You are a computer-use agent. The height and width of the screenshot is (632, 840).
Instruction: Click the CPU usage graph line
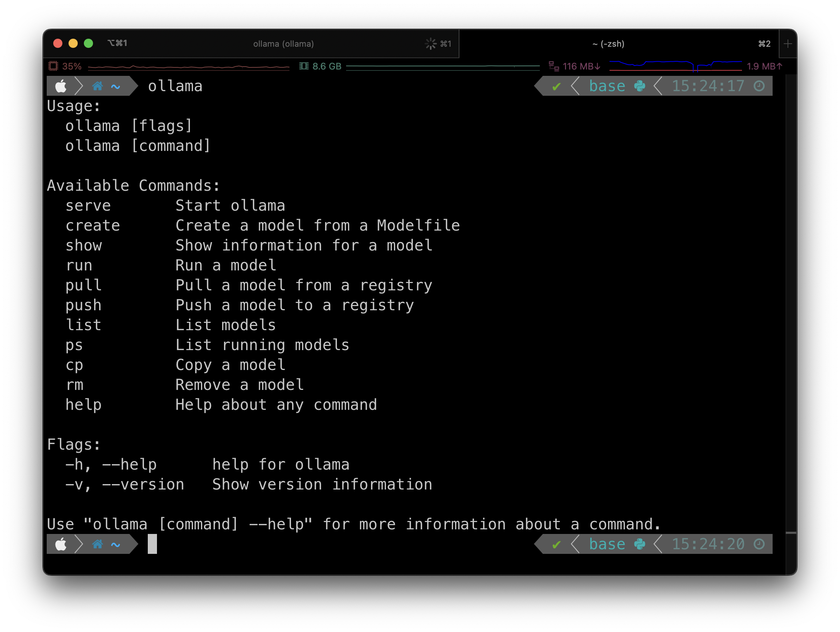pyautogui.click(x=188, y=67)
